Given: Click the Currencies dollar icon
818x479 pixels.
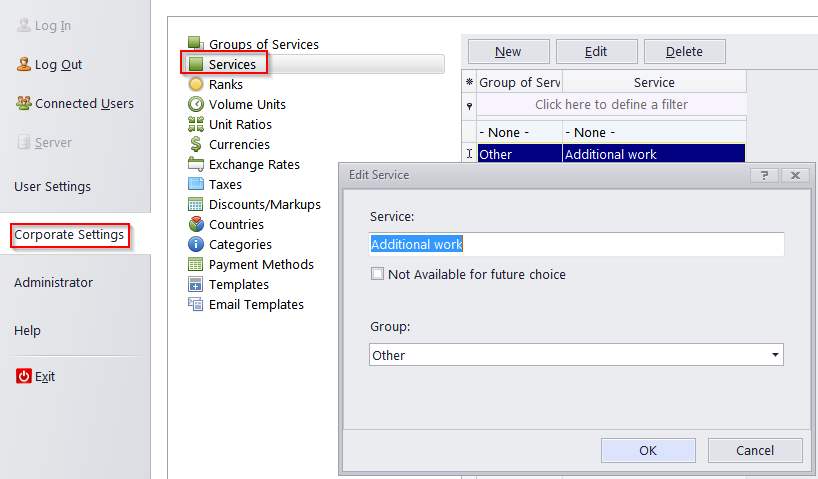Looking at the screenshot, I should coord(196,144).
